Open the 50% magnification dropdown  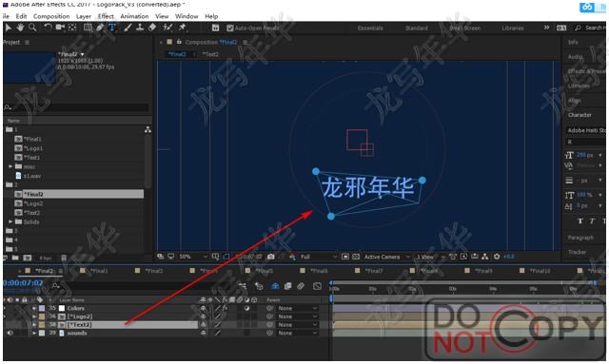(193, 257)
